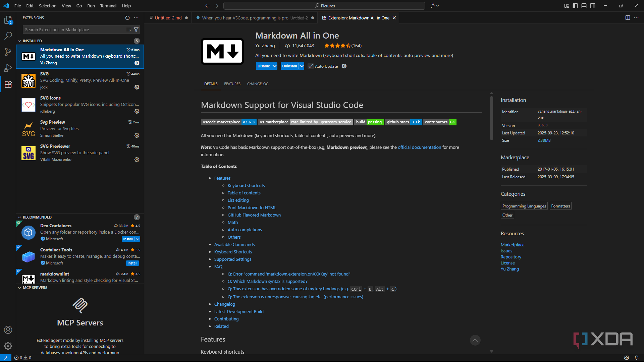The width and height of the screenshot is (644, 362).
Task: Open the Uninstall button dropdown arrow
Action: pyautogui.click(x=302, y=66)
